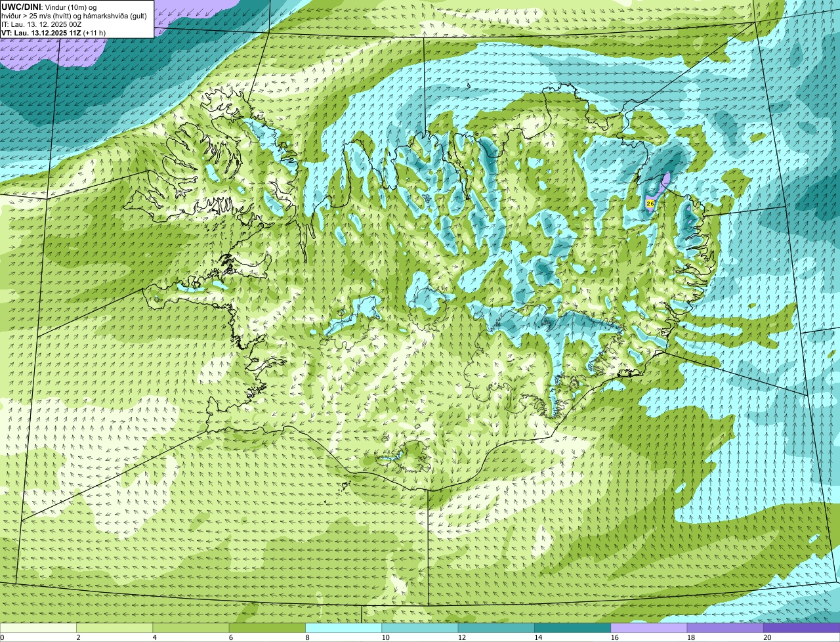840x642 pixels.
Task: Click the scale label '20'
Action: coord(767,637)
